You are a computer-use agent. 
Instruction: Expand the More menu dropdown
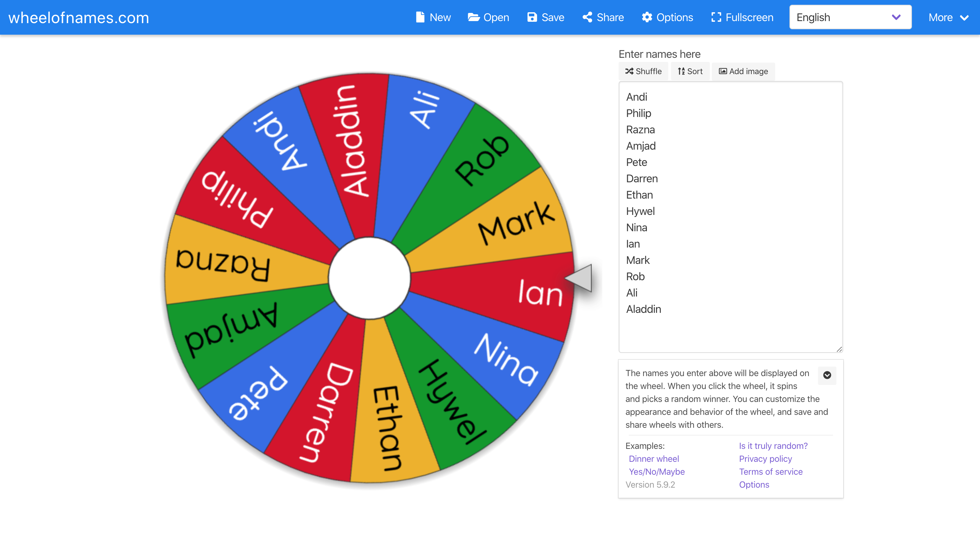(949, 17)
